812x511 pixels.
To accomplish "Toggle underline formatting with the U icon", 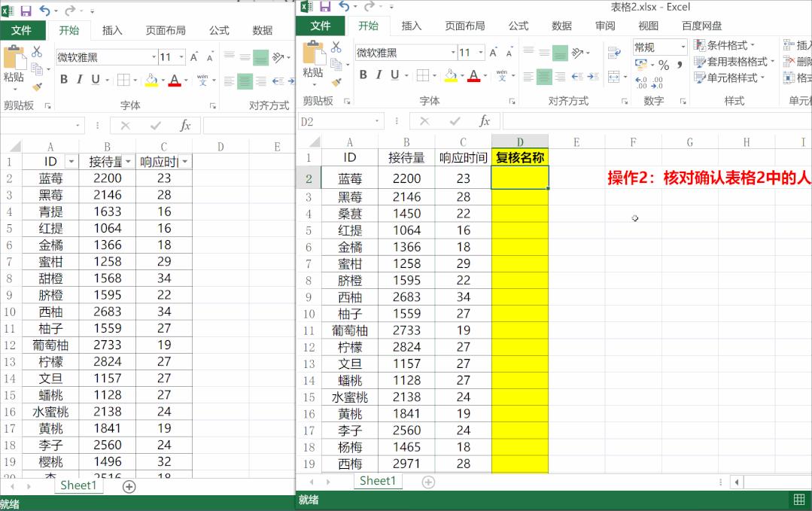I will click(394, 75).
